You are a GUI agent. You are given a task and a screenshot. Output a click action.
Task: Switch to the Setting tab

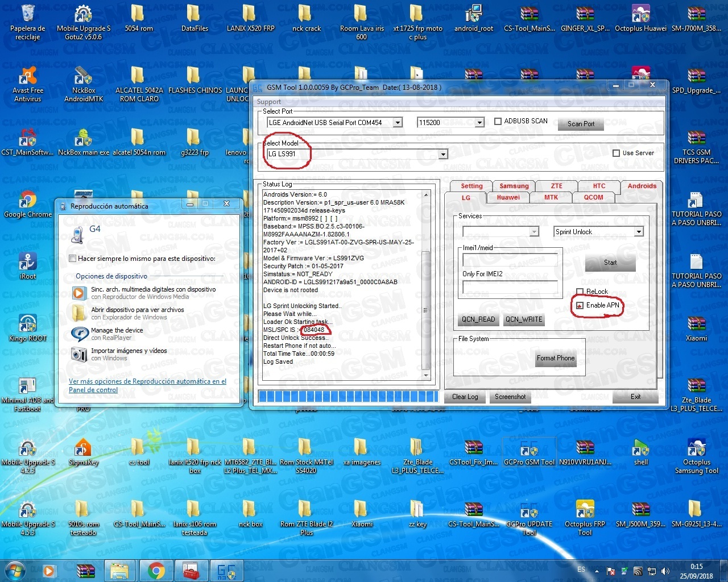pos(471,186)
